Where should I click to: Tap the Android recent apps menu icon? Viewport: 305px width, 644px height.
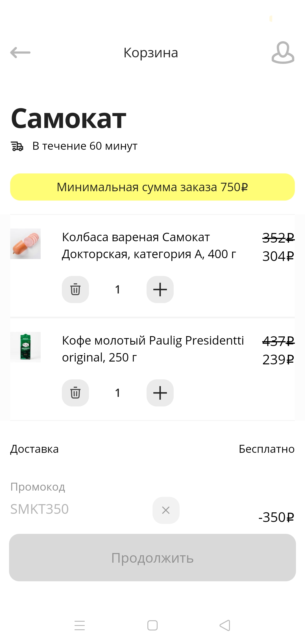click(x=80, y=625)
